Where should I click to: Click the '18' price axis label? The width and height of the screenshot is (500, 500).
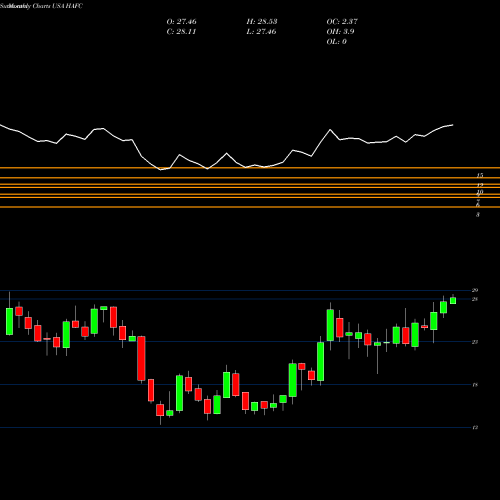(x=475, y=385)
